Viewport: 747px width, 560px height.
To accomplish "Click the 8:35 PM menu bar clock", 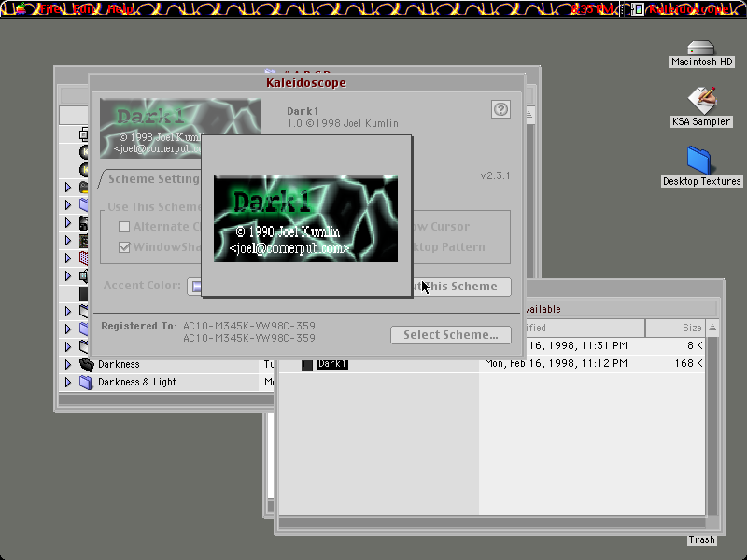I will click(592, 8).
